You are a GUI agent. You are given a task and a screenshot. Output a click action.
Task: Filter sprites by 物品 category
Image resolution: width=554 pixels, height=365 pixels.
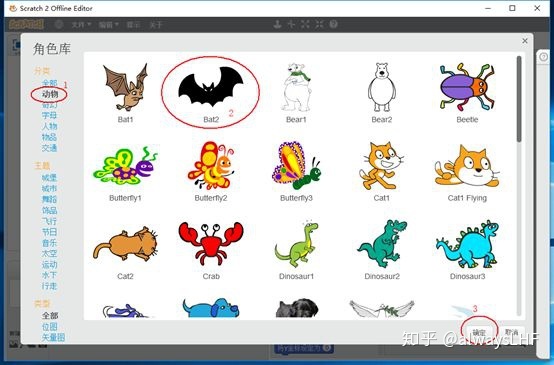tap(49, 137)
